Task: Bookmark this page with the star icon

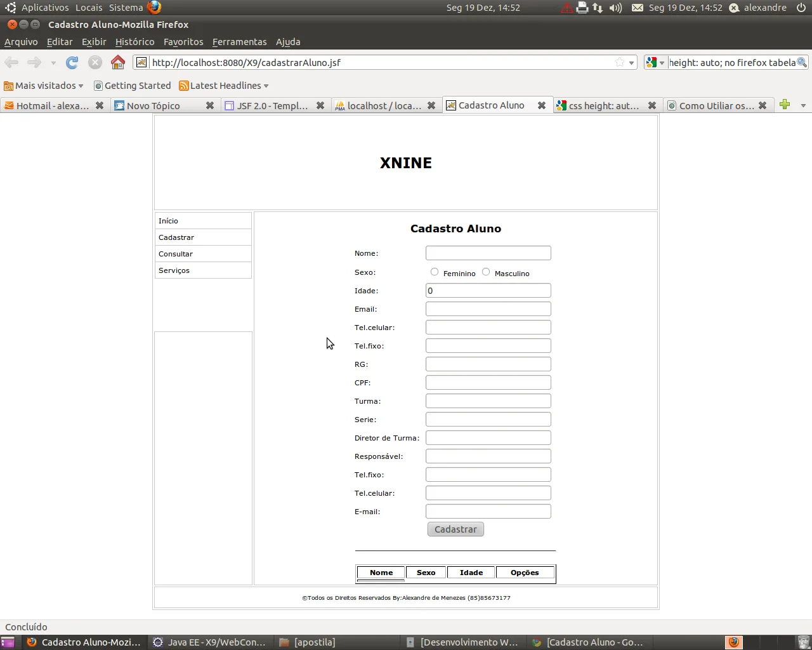Action: pyautogui.click(x=619, y=62)
